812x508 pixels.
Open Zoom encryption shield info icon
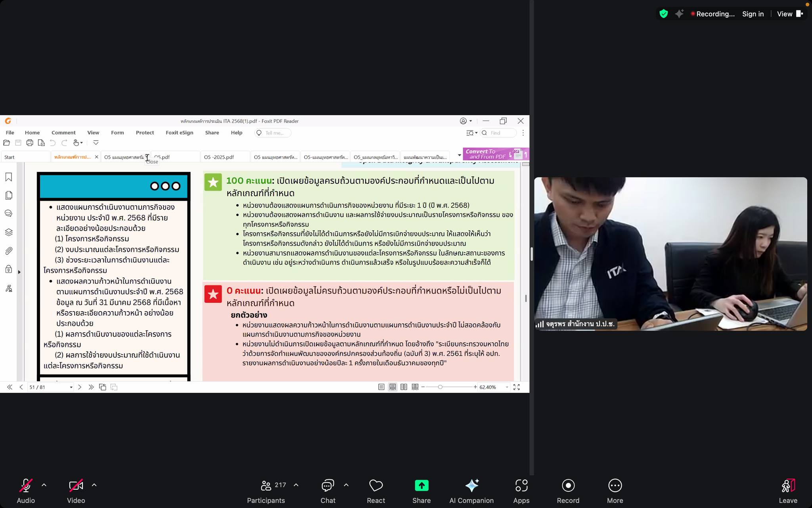tap(664, 14)
